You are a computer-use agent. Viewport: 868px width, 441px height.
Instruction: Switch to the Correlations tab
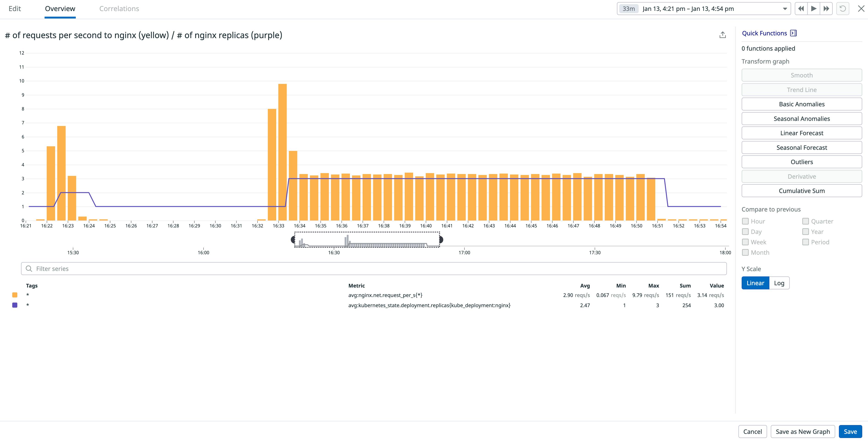coord(118,9)
